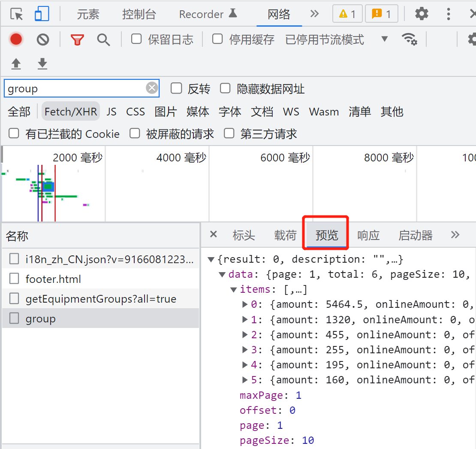476x449 pixels.
Task: Open network search with the magnifier icon
Action: [x=103, y=39]
